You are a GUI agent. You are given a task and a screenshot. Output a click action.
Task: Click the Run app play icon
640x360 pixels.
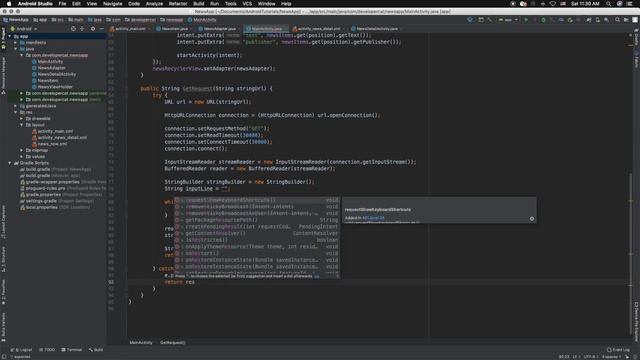click(526, 20)
